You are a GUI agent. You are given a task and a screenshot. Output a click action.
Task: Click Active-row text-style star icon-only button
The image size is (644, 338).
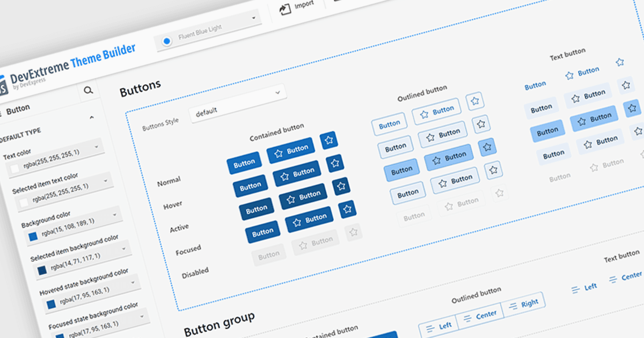click(x=632, y=108)
